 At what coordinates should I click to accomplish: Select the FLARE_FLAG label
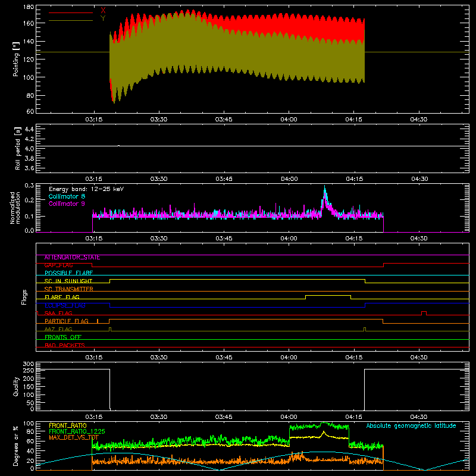(62, 297)
